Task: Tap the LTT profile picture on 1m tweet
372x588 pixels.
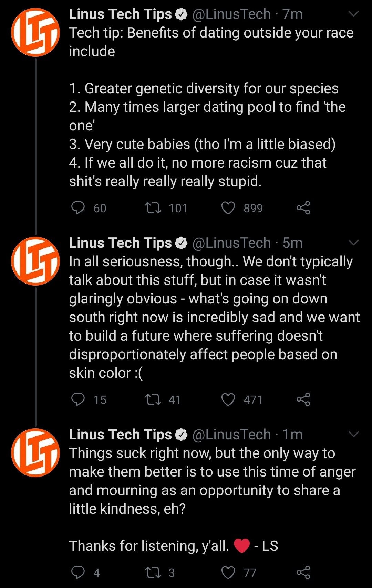Action: coord(35,452)
